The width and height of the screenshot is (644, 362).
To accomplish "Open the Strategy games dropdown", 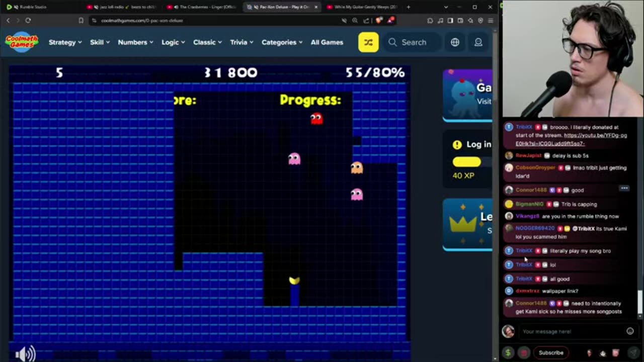I will 65,42.
